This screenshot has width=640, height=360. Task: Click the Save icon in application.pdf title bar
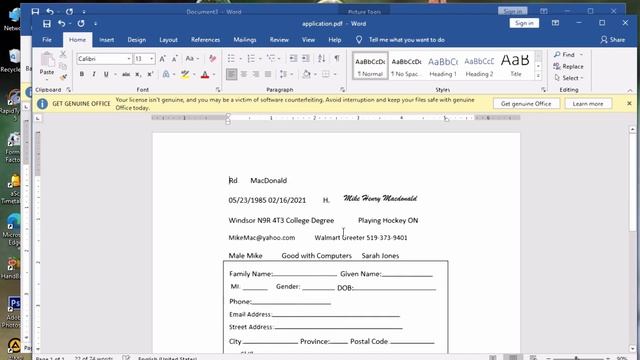pyautogui.click(x=47, y=24)
